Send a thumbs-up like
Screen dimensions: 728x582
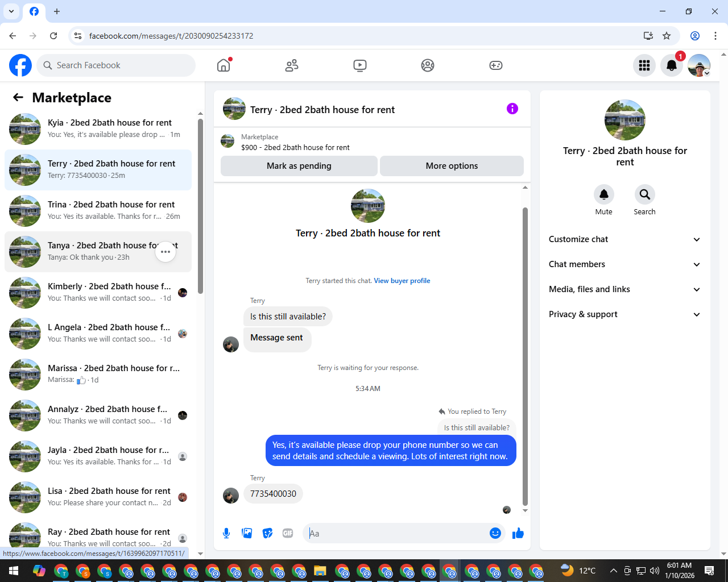click(x=518, y=533)
